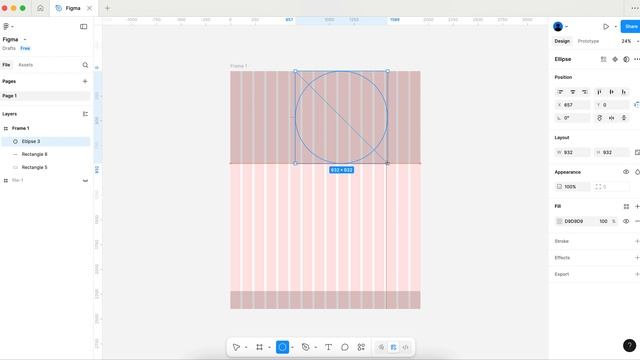Switch to the Assets tab
640x360 pixels.
tap(25, 65)
